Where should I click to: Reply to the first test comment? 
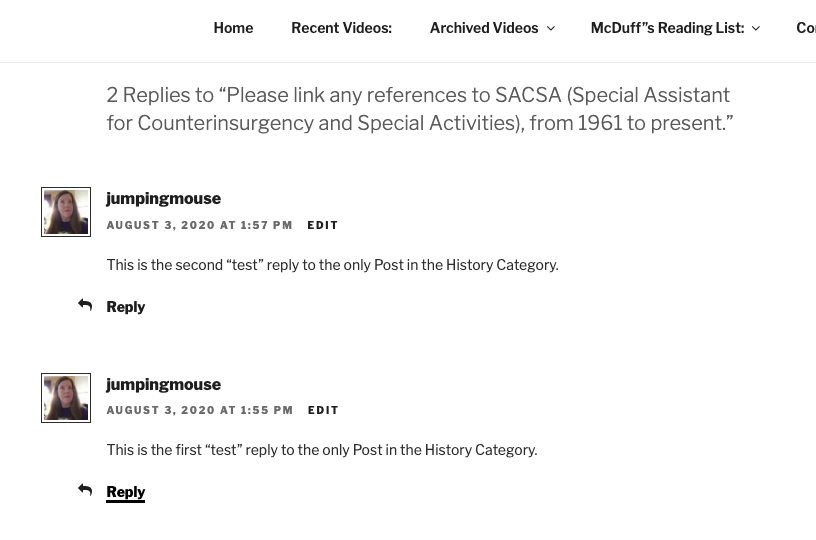coord(125,492)
